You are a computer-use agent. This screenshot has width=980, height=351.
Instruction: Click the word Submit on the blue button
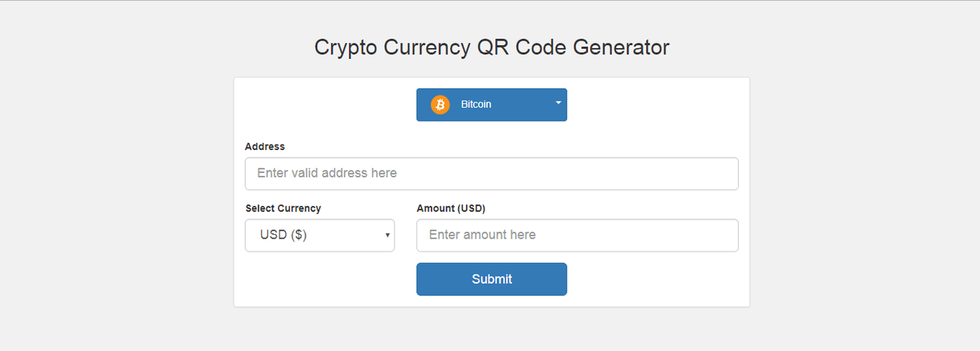(x=492, y=279)
